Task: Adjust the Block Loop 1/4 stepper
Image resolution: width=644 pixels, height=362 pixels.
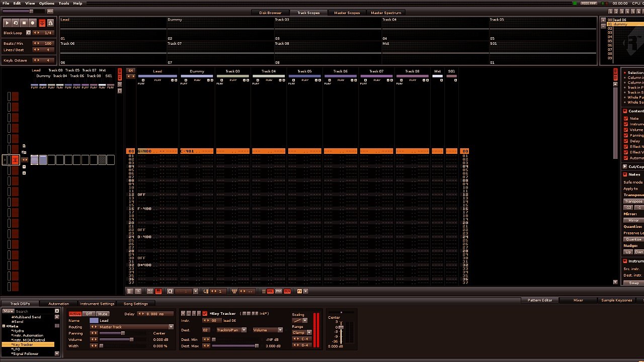Action: [37, 33]
